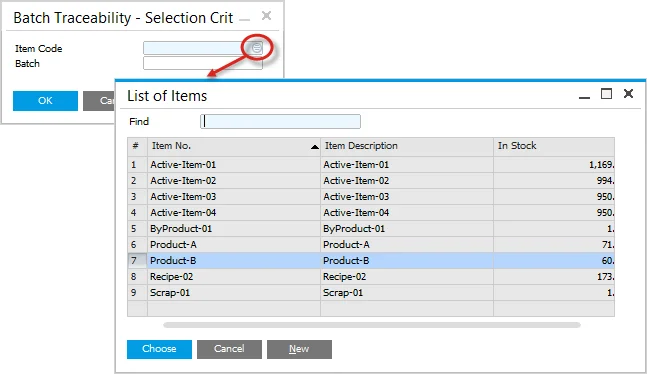Select Product-A in Item No. column

234,245
